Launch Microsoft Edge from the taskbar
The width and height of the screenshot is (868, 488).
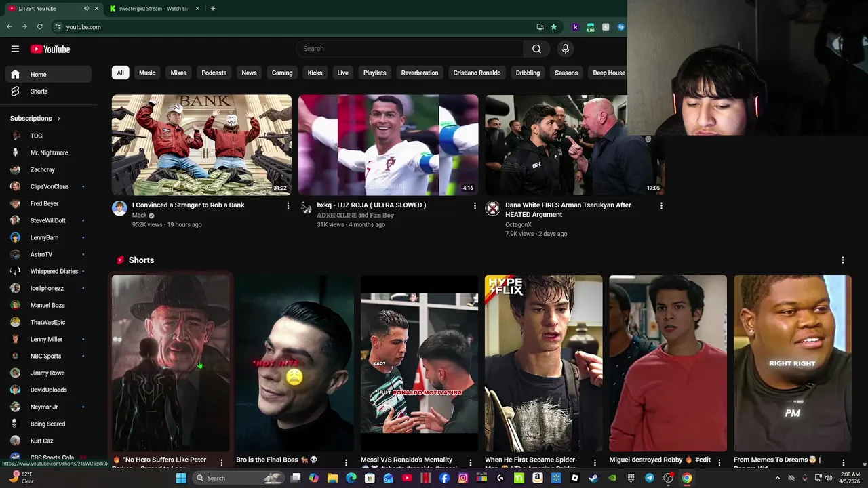(351, 478)
